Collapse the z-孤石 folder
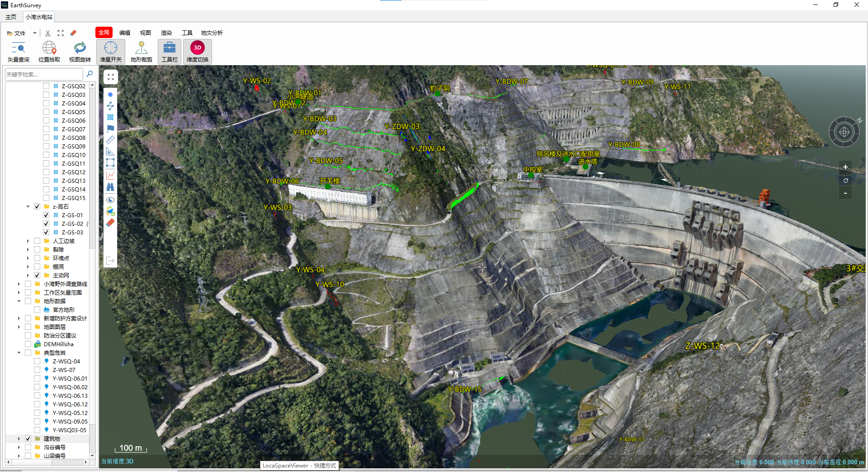The width and height of the screenshot is (868, 472). click(28, 206)
